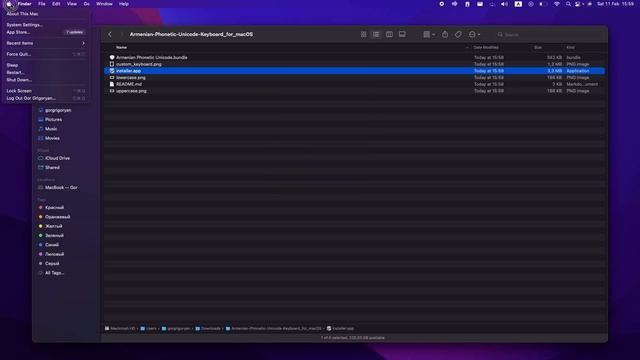Switch Finder to list view
640x360 pixels.
click(x=376, y=35)
